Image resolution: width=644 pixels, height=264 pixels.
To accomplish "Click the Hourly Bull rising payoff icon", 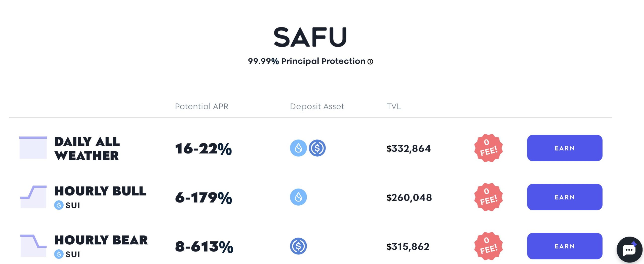I will (x=33, y=197).
